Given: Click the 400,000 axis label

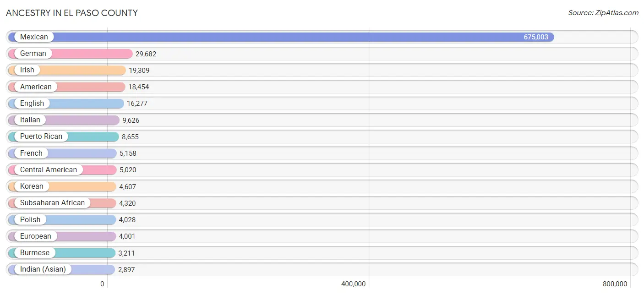Looking at the screenshot, I should (x=354, y=284).
